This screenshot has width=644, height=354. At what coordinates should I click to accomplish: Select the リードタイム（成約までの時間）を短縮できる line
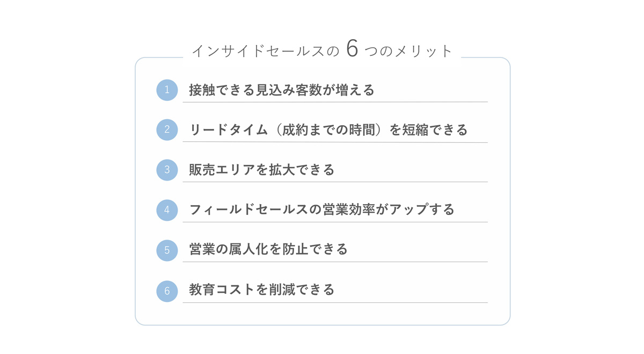(x=328, y=130)
